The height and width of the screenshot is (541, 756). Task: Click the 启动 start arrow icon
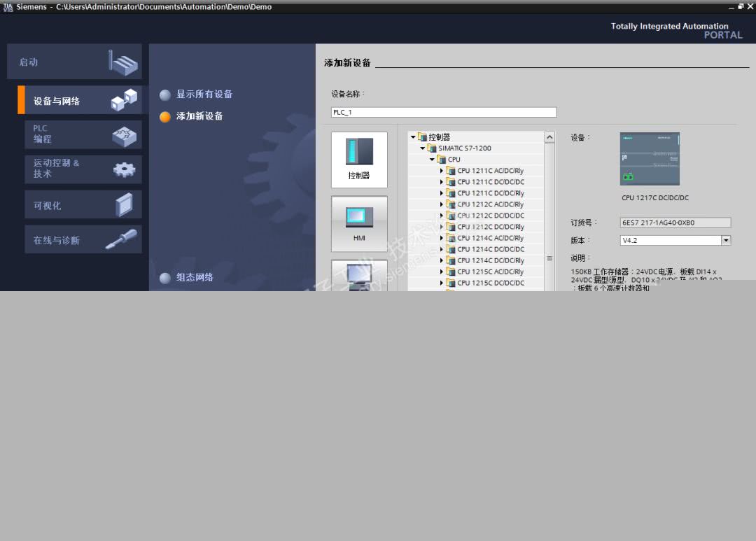tap(123, 63)
